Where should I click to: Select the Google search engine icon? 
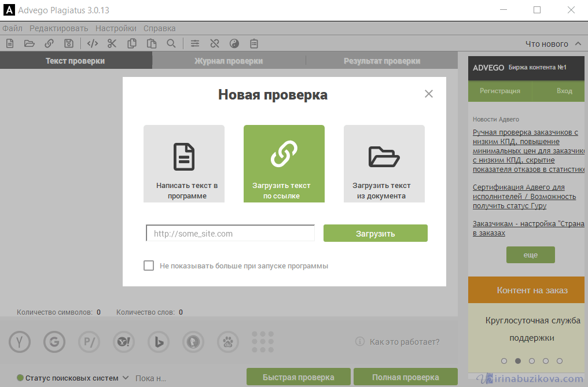(54, 342)
